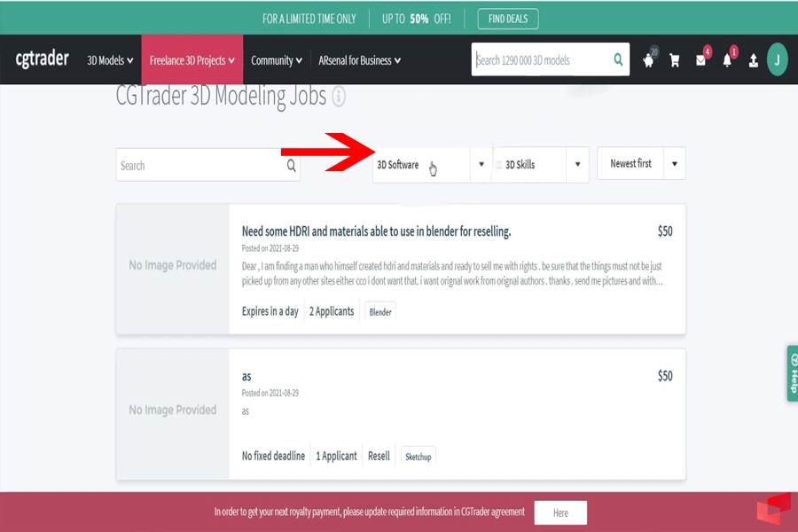798x532 pixels.
Task: Open the messages envelope icon
Action: coord(700,61)
